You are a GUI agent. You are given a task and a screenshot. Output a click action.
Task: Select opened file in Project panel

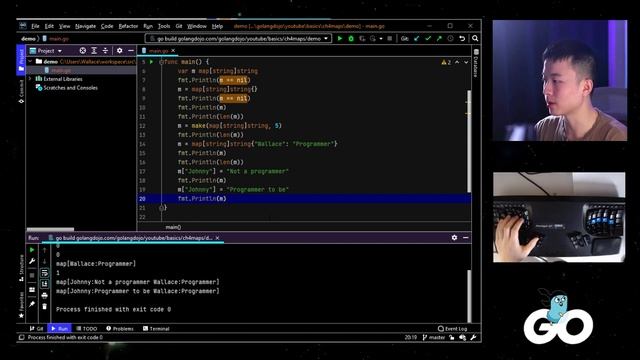(83, 51)
